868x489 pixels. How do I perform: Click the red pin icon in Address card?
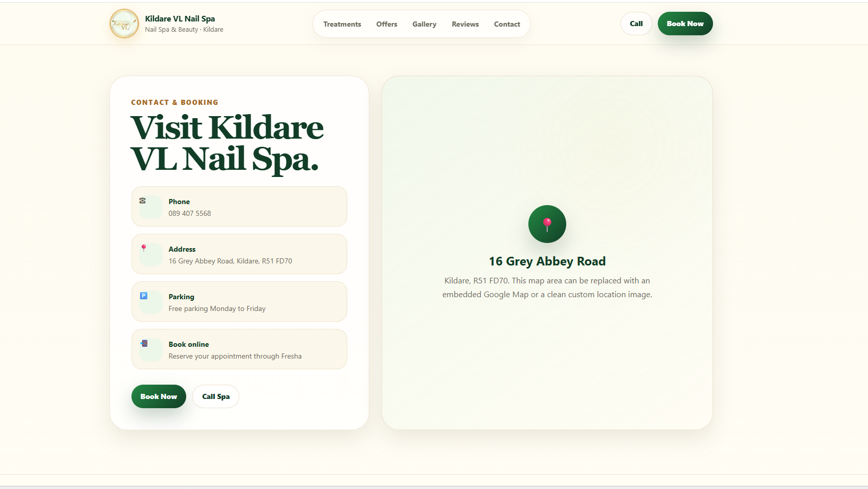(144, 248)
